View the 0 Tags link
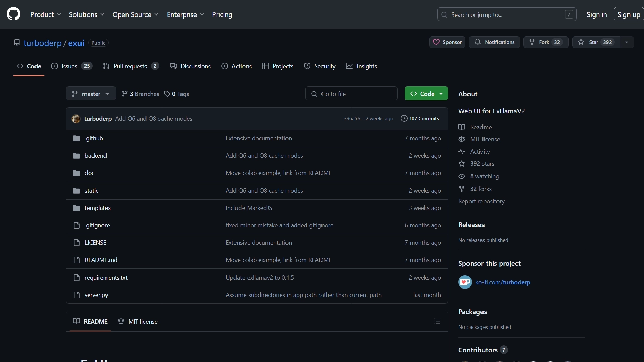Screen dimensions: 644x362 [177, 94]
